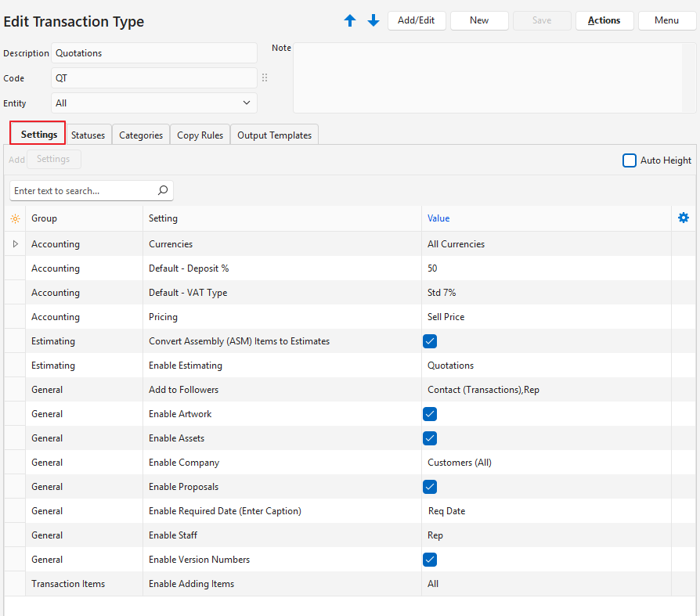Sort by the Value column header
This screenshot has width=700, height=616.
(438, 219)
